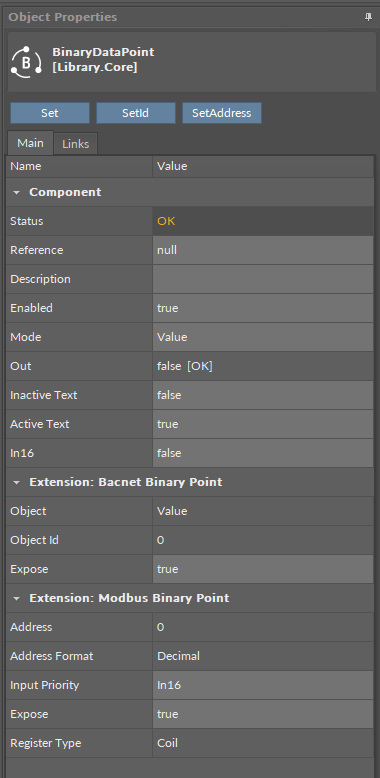
Task: Click the pin icon in Object Properties header
Action: (x=368, y=17)
